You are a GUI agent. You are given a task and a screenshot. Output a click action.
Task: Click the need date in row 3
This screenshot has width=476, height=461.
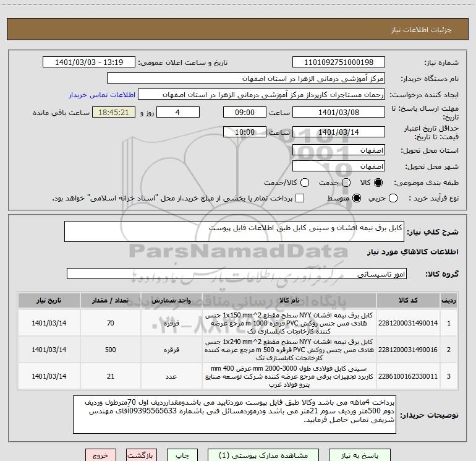(49, 376)
